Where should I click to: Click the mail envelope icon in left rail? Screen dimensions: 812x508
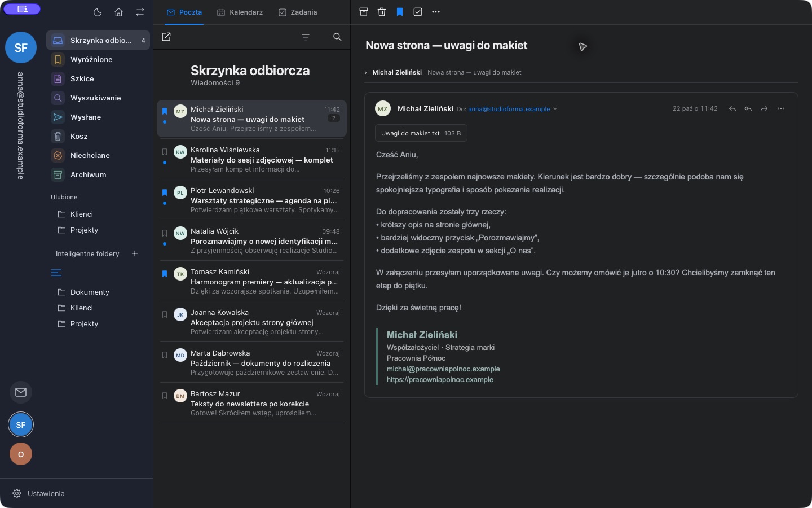click(21, 392)
